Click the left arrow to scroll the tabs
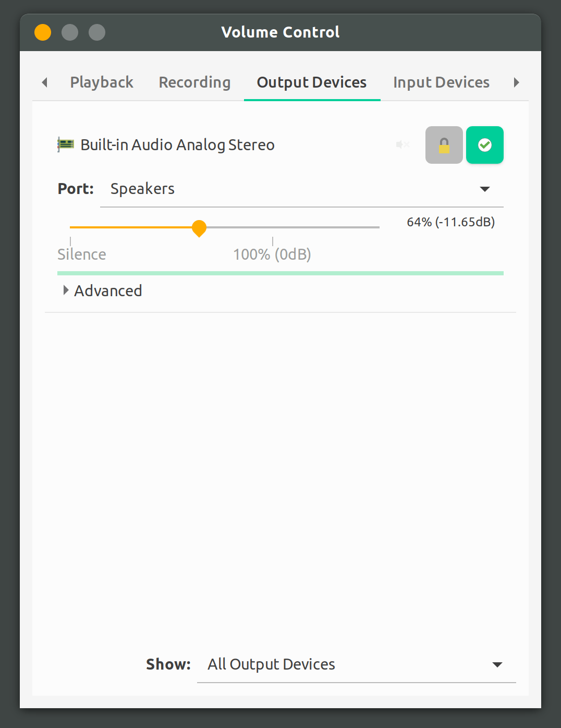Image resolution: width=561 pixels, height=728 pixels. point(44,82)
